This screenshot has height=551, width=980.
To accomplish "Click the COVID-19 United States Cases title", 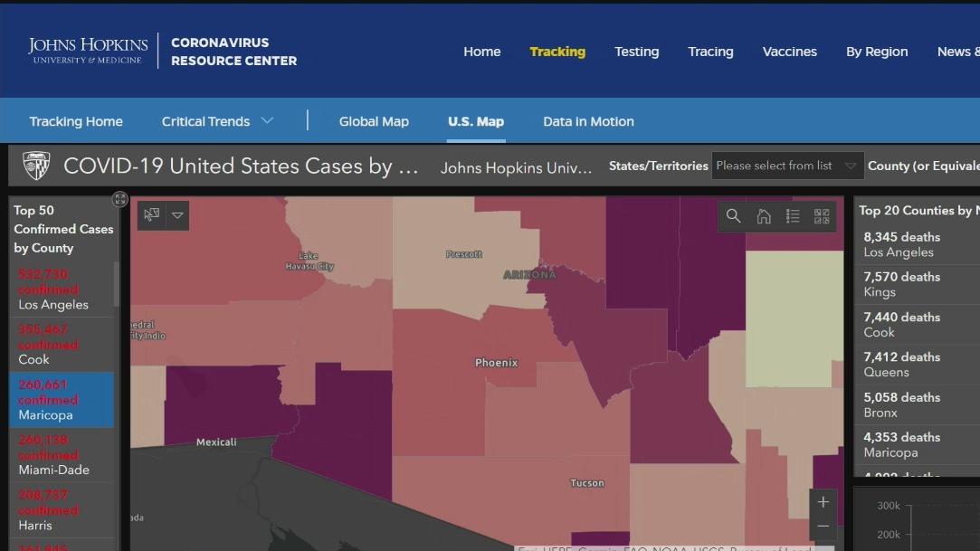I will pyautogui.click(x=241, y=166).
